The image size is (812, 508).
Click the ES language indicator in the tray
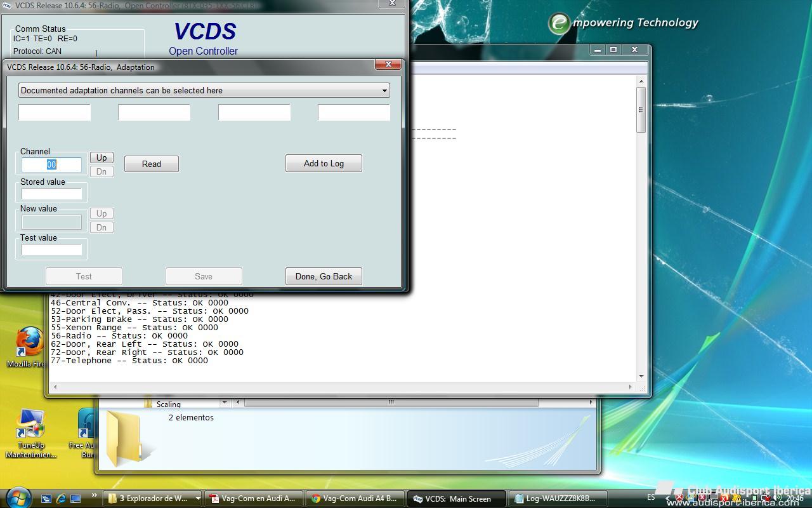[652, 497]
